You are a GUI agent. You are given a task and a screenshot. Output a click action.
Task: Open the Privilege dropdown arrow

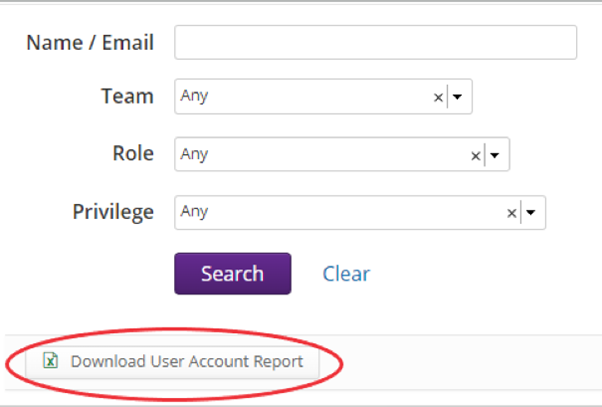(531, 212)
